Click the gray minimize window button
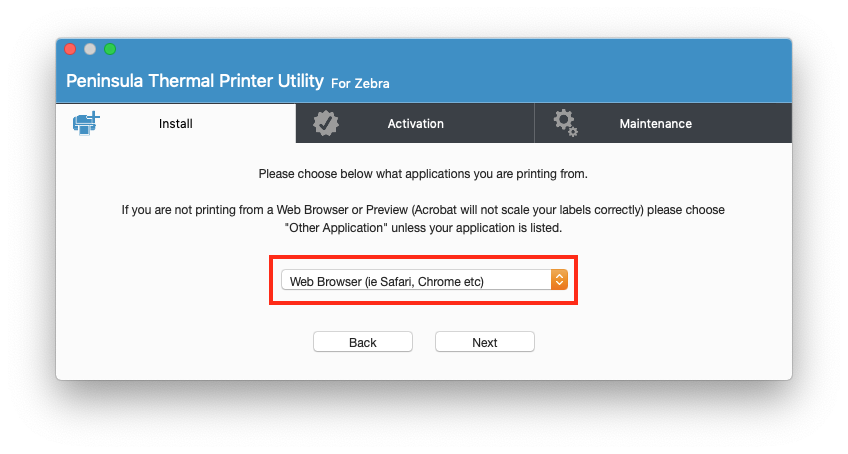848x454 pixels. [90, 49]
